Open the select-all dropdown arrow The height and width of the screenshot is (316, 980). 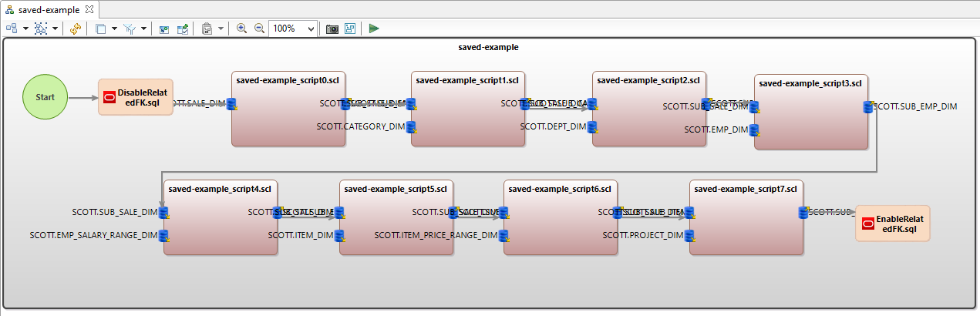(55, 29)
